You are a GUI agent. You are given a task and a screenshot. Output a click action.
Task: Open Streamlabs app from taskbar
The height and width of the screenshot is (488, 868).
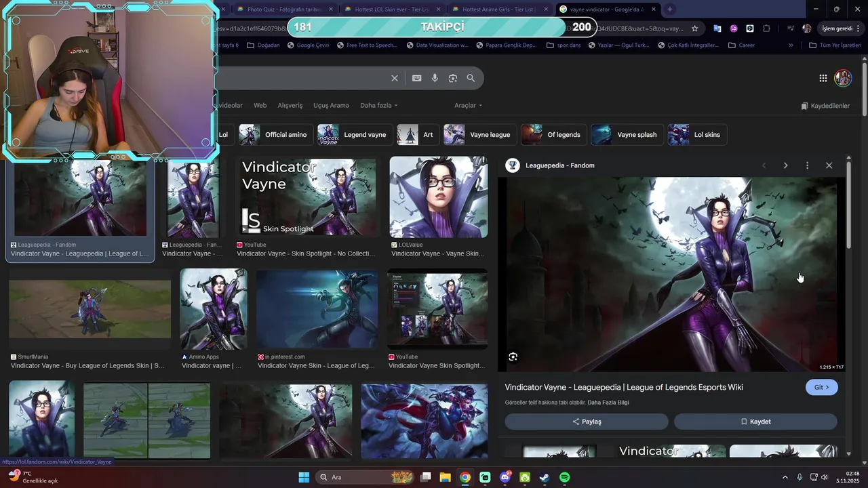[485, 477]
